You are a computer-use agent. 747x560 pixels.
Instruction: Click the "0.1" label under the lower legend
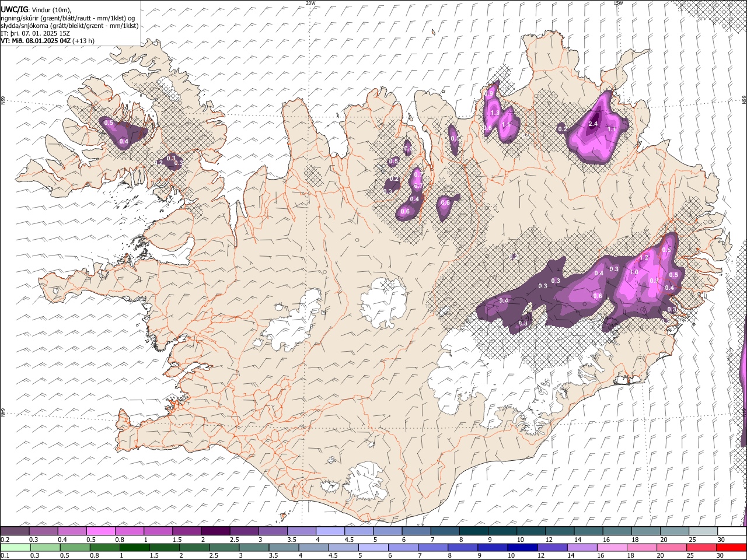[x=5, y=556]
